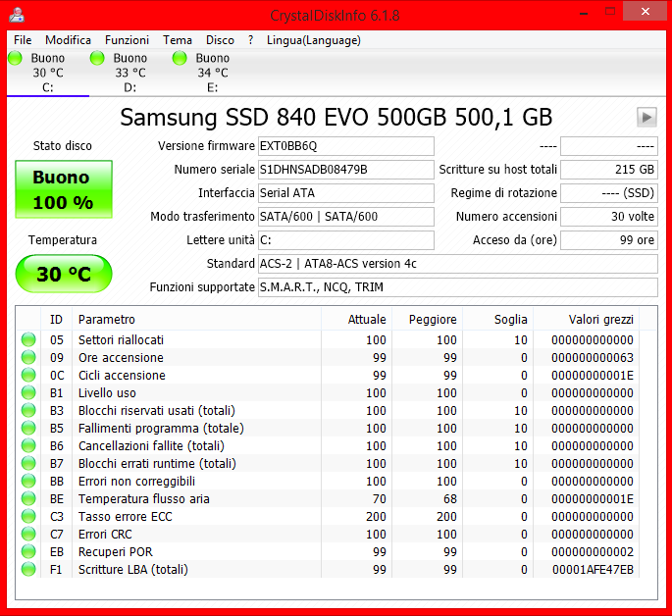
Task: Click status icon for Temperatura flusso aria row
Action: pyautogui.click(x=28, y=498)
